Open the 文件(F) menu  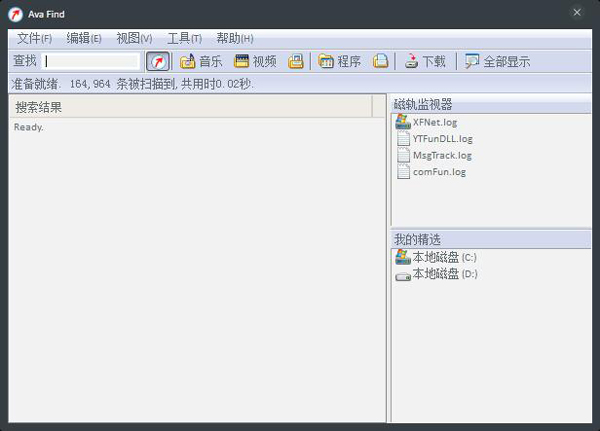34,38
